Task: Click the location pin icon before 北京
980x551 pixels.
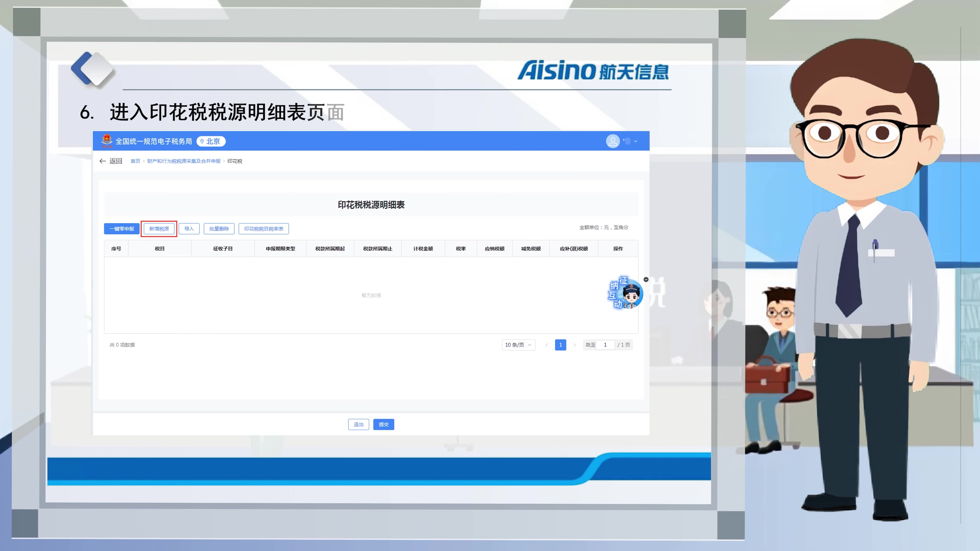Action: tap(202, 141)
